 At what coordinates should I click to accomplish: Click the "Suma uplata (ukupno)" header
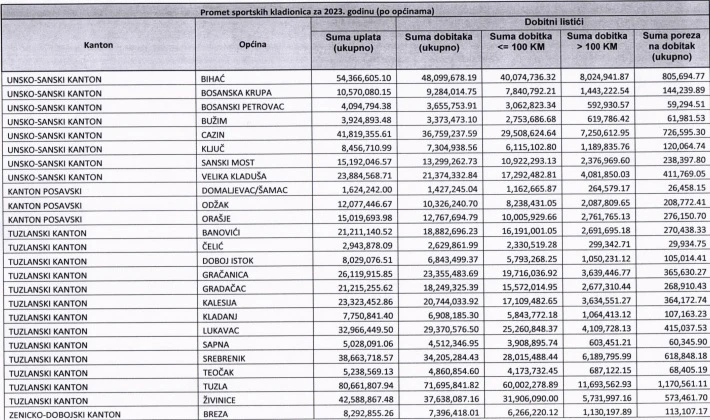pos(352,46)
